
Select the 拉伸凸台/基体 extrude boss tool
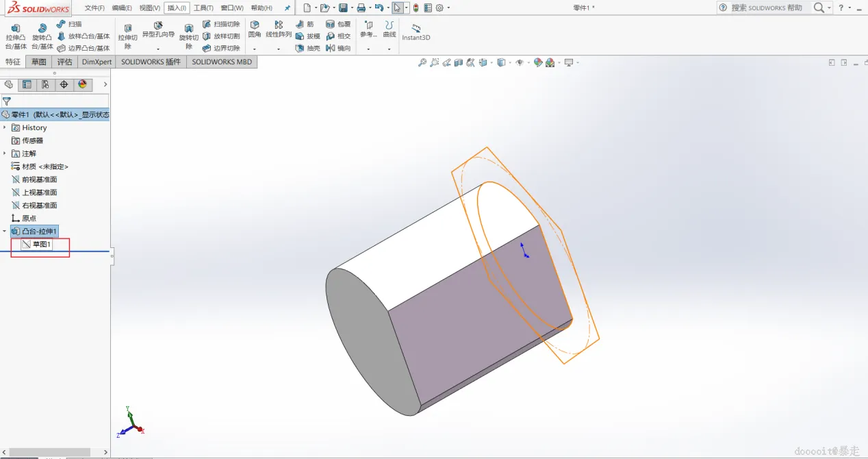click(x=16, y=36)
